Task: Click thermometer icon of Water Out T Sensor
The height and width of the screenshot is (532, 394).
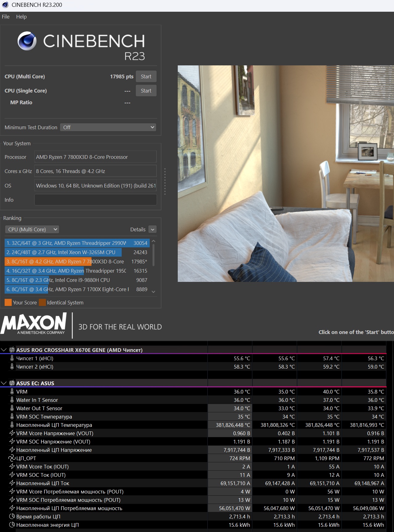Action: pyautogui.click(x=12, y=408)
